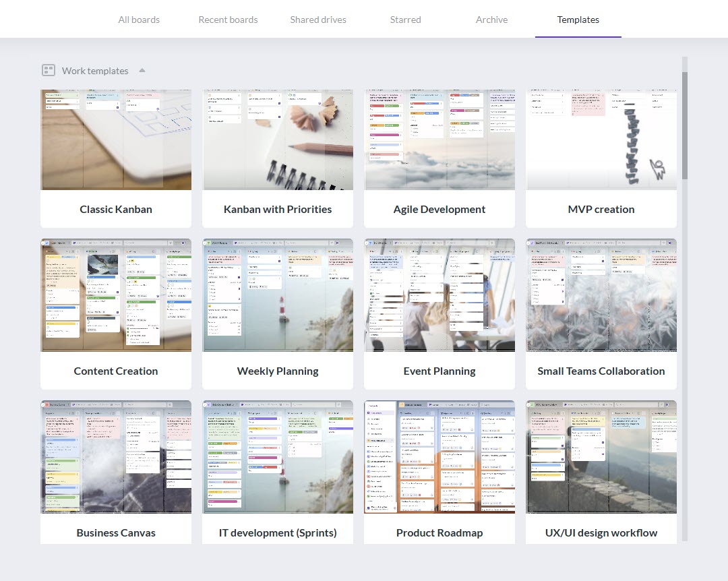Image resolution: width=728 pixels, height=581 pixels.
Task: Open the Event Planning template
Action: point(439,313)
